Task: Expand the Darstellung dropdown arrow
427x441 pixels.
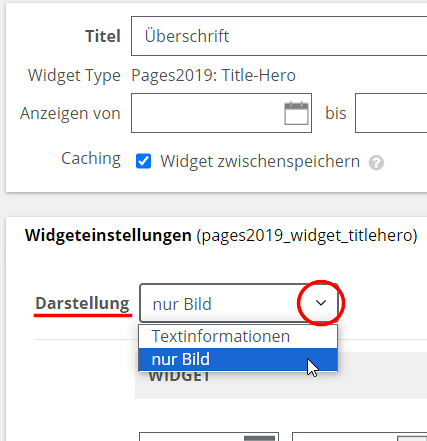Action: point(321,303)
